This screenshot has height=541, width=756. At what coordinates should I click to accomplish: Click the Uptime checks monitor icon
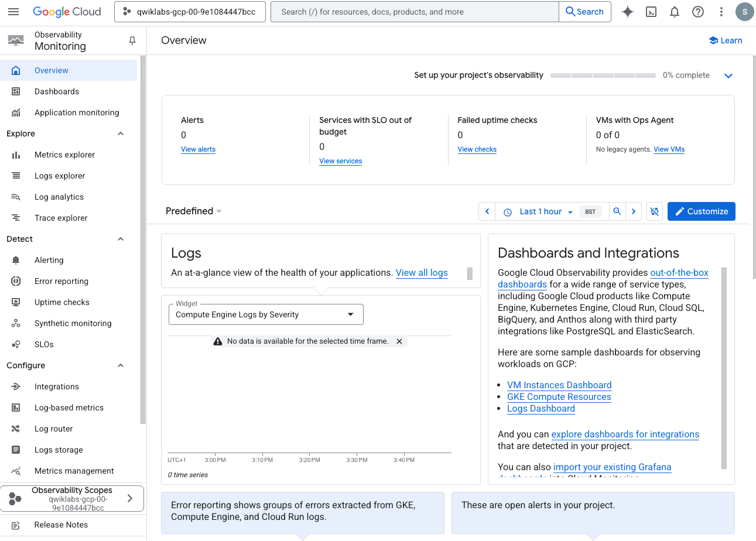16,302
